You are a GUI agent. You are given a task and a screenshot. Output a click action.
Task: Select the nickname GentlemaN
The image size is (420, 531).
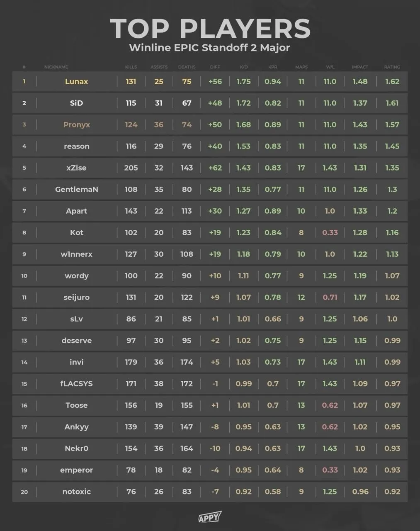(77, 190)
